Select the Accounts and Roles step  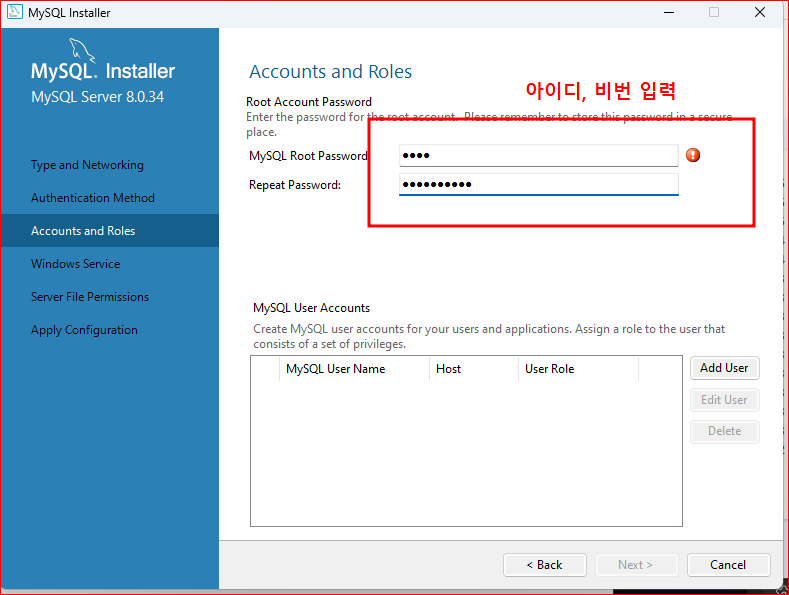click(x=110, y=231)
